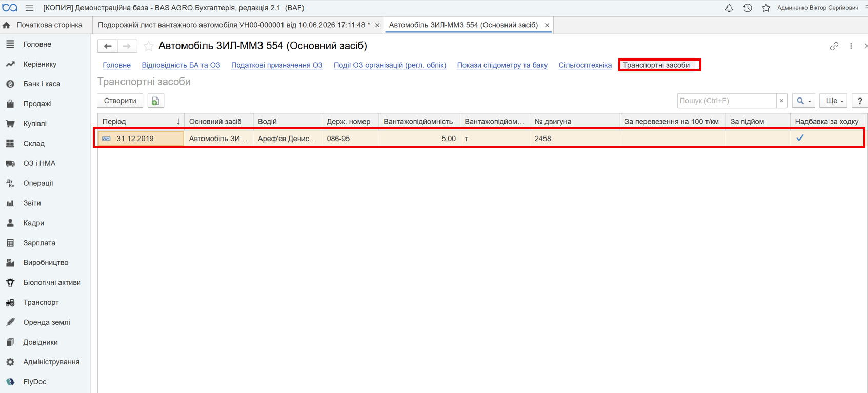
Task: Open Транспортні засоби navigation tab
Action: 656,65
